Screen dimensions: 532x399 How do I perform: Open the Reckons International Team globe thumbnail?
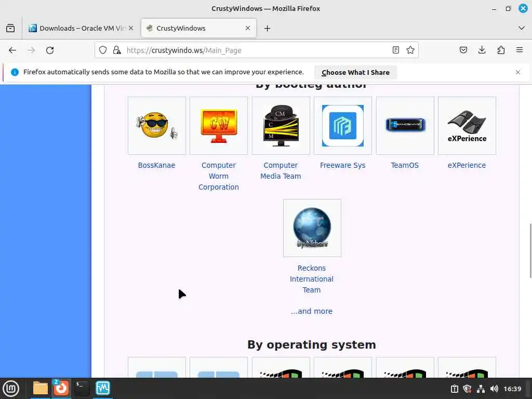[312, 228]
